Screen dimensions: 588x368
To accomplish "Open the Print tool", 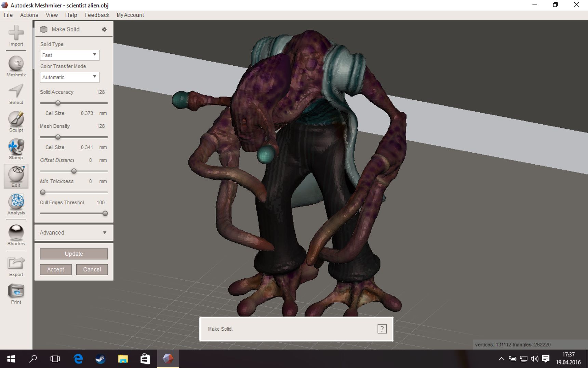I will [x=16, y=294].
